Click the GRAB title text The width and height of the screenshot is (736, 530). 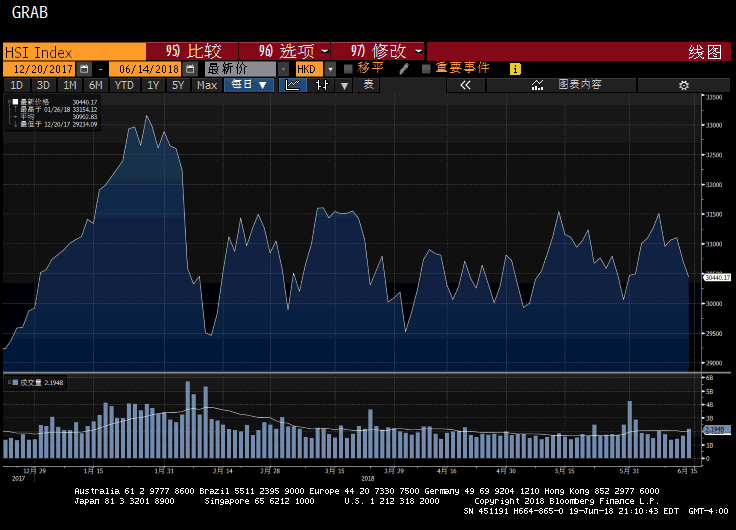coord(30,12)
